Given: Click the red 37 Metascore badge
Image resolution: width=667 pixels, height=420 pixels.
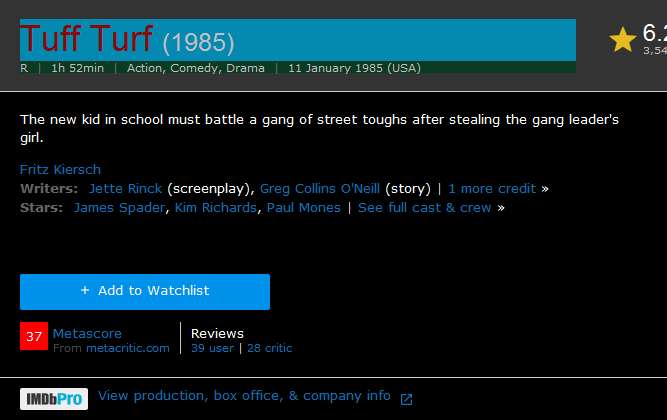Looking at the screenshot, I should point(34,336).
